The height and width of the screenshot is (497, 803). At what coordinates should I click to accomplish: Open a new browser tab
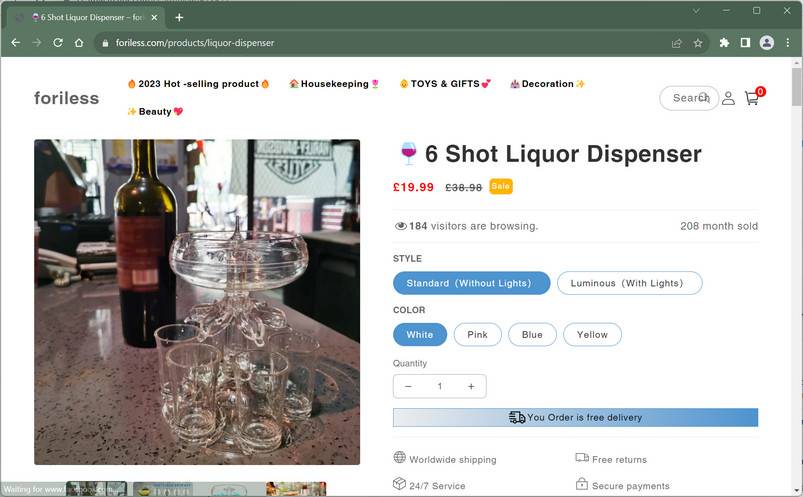pos(179,17)
